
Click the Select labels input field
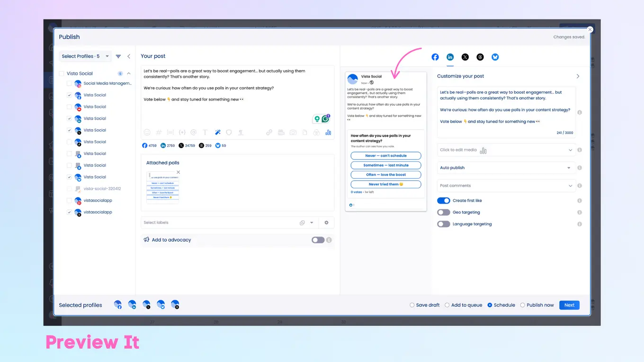coord(218,222)
